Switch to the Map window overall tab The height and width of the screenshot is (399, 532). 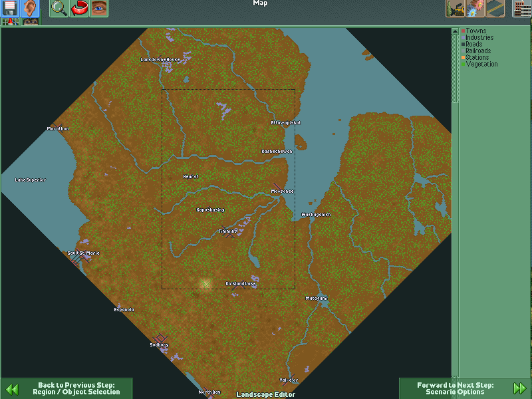pyautogui.click(x=10, y=22)
